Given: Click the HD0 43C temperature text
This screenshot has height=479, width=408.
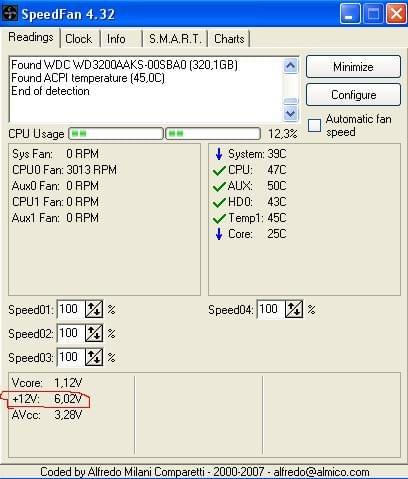Looking at the screenshot, I should coord(257,202).
